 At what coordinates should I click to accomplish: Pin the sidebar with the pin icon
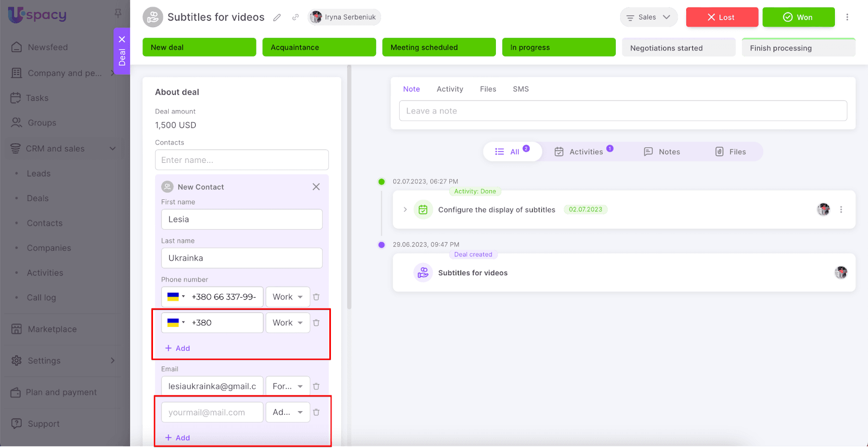click(118, 13)
